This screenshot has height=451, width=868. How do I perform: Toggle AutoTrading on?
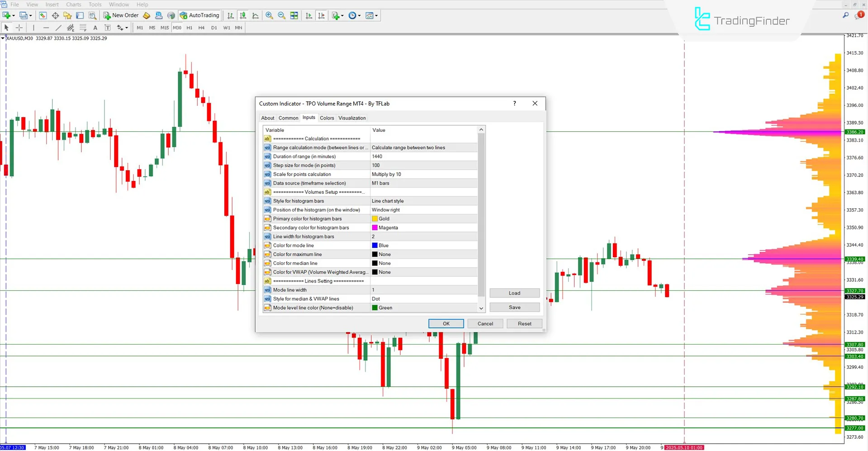(x=199, y=15)
